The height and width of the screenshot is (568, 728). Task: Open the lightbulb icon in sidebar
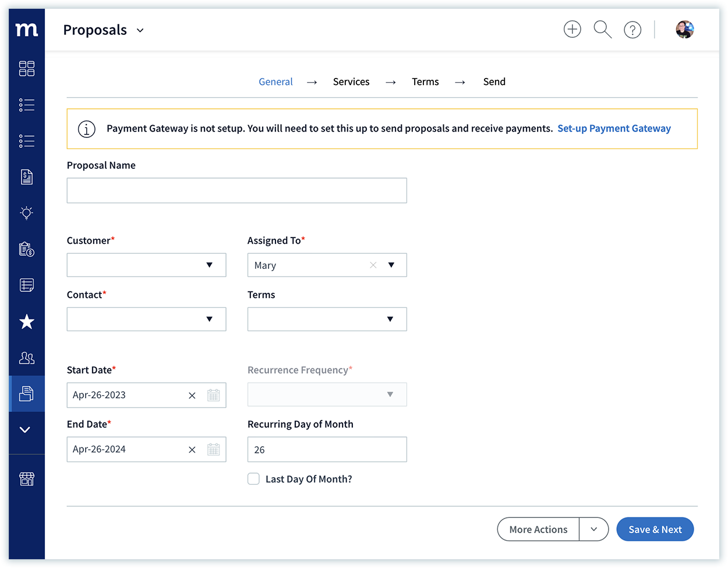click(x=27, y=213)
